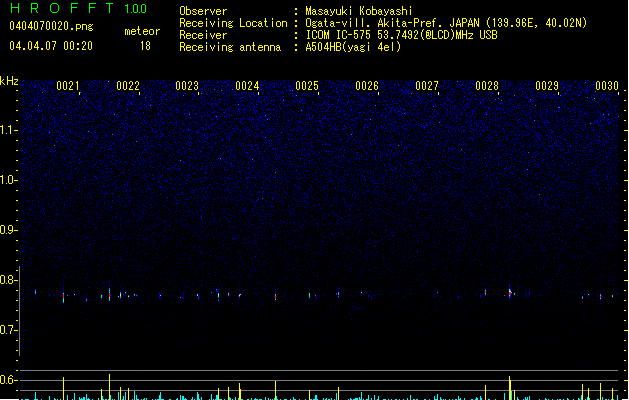Click the 0022 time marker
The image size is (629, 400).
point(128,86)
